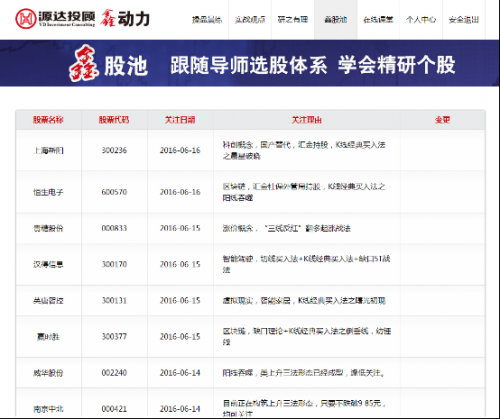
Task: Click the 关注日期 column header
Action: click(x=180, y=120)
